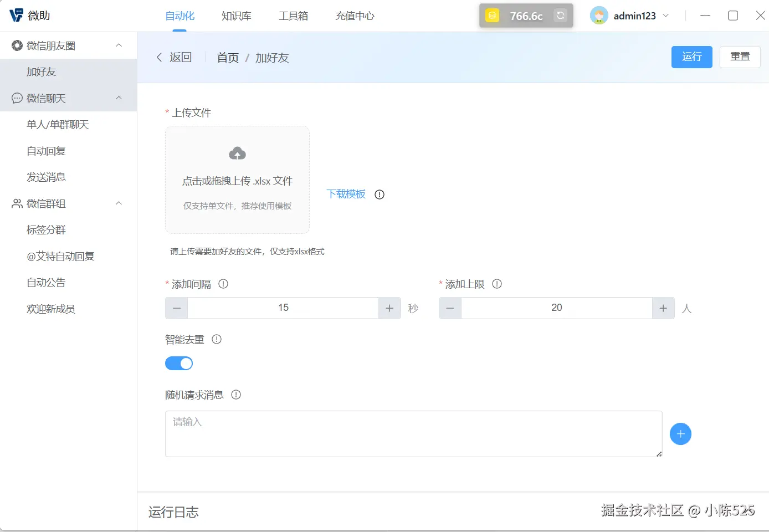The image size is (769, 532).
Task: Collapse the 微信群组 section chevron
Action: tap(119, 203)
